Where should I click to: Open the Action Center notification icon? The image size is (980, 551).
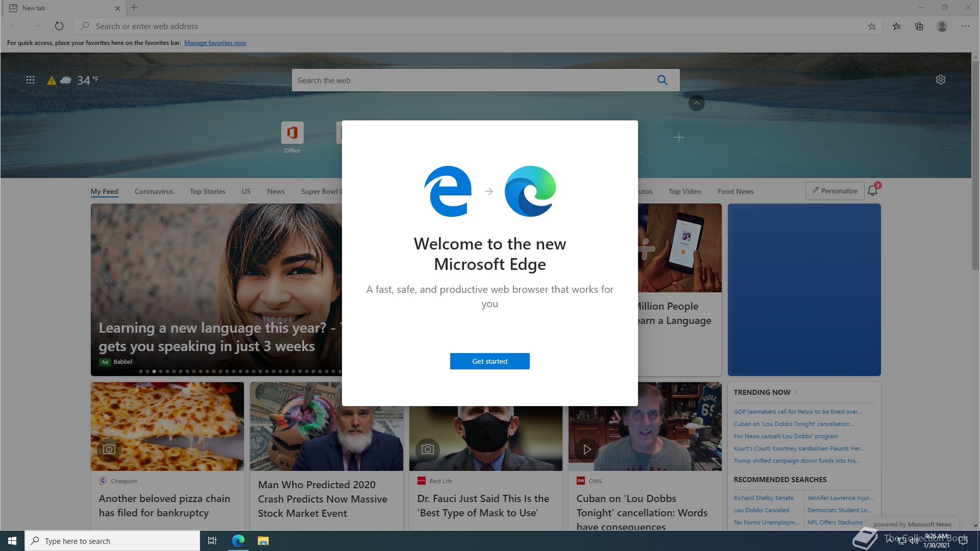963,541
